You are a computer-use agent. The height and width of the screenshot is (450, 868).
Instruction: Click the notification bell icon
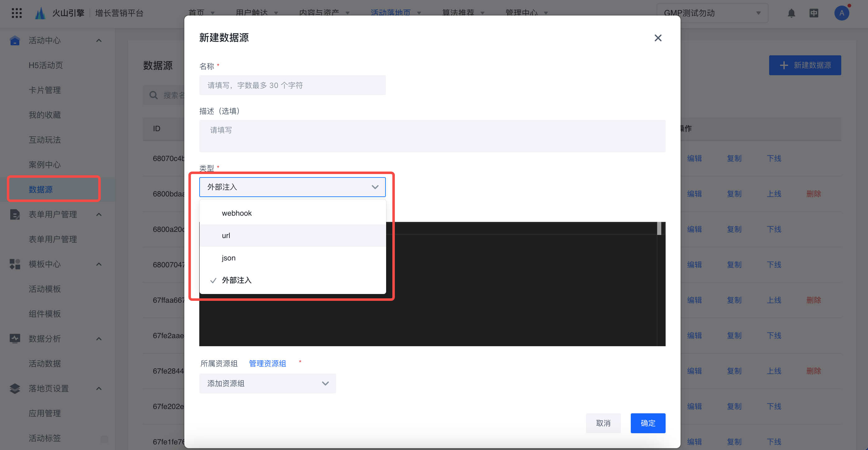point(791,13)
